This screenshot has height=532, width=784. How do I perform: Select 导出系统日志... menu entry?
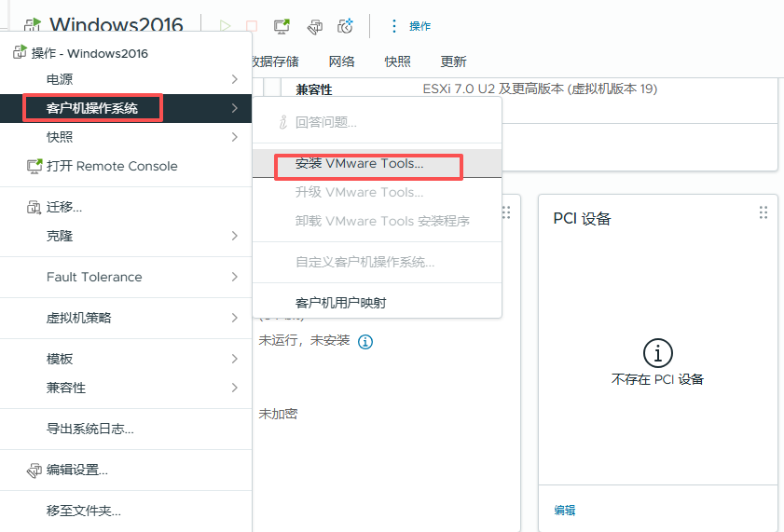click(x=126, y=429)
